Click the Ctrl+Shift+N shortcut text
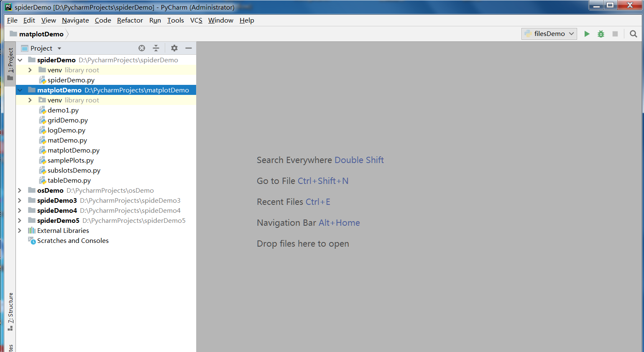This screenshot has height=352, width=644. pos(323,181)
